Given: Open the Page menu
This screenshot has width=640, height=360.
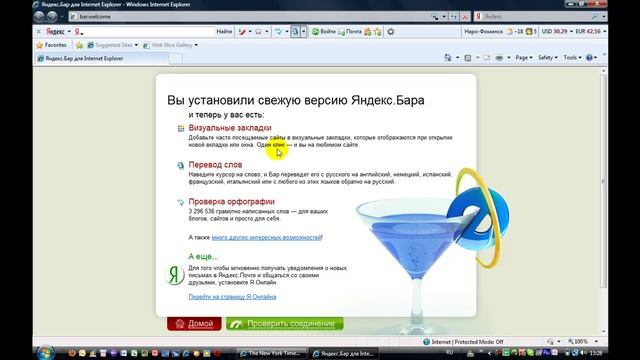Looking at the screenshot, I should point(524,58).
